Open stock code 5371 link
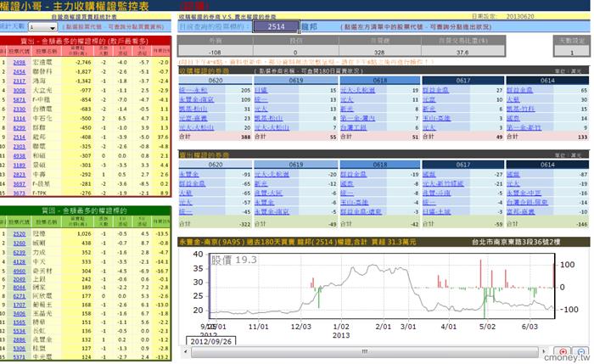This screenshot has width=594, height=364. coord(20,357)
